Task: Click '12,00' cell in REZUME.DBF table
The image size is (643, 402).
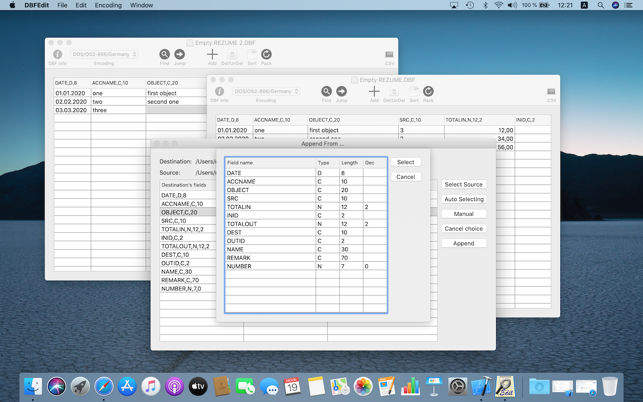Action: [479, 130]
